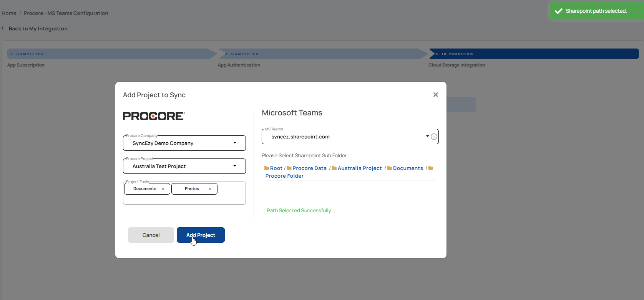Select step 1 App Subscription
644x300 pixels.
pyautogui.click(x=112, y=53)
